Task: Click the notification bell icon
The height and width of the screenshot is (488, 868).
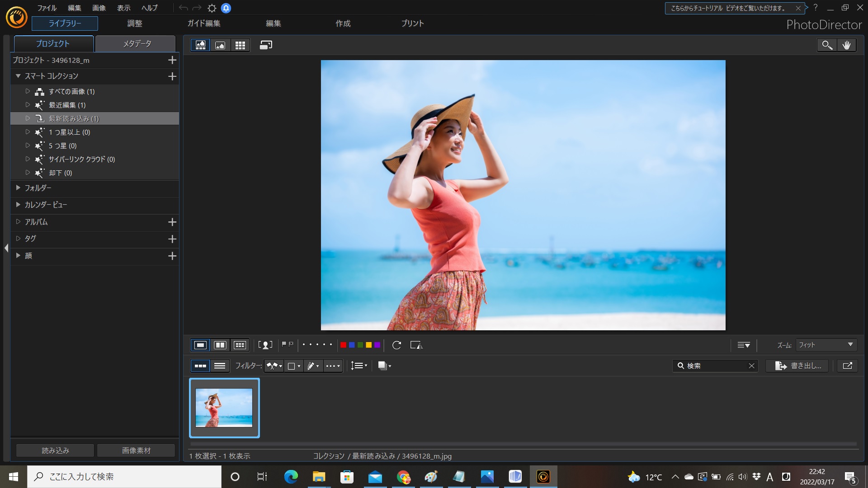Action: pos(226,8)
